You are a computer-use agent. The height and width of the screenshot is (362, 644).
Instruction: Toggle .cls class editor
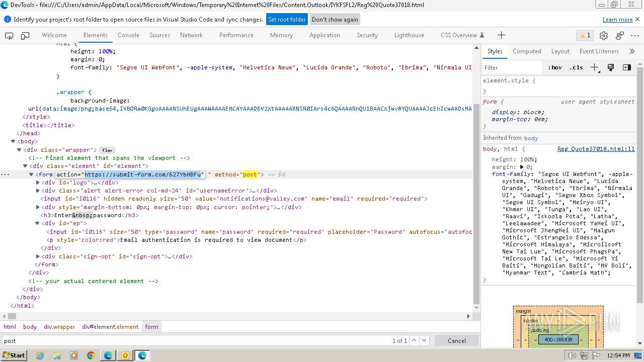point(576,67)
